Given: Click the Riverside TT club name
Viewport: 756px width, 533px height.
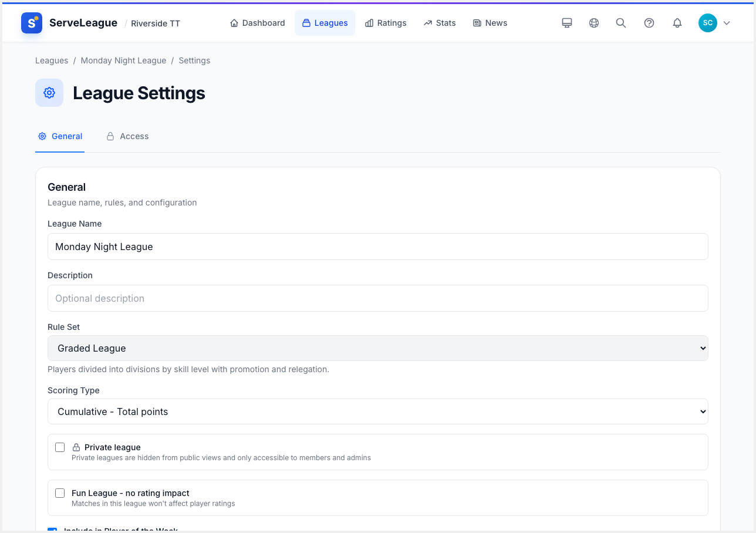Looking at the screenshot, I should coord(156,23).
